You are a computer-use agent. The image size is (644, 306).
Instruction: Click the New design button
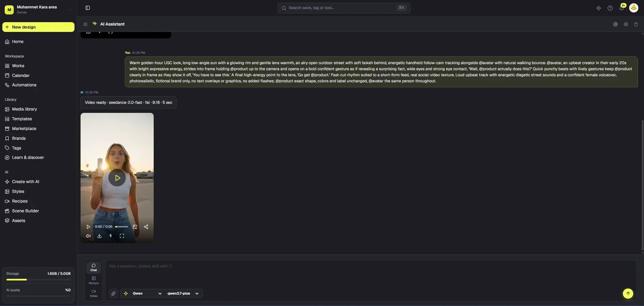[38, 27]
